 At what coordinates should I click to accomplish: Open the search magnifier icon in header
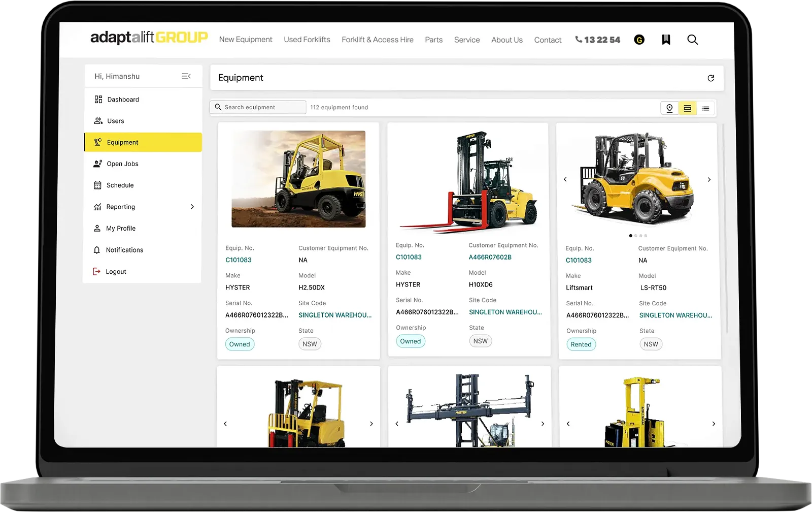pyautogui.click(x=692, y=40)
